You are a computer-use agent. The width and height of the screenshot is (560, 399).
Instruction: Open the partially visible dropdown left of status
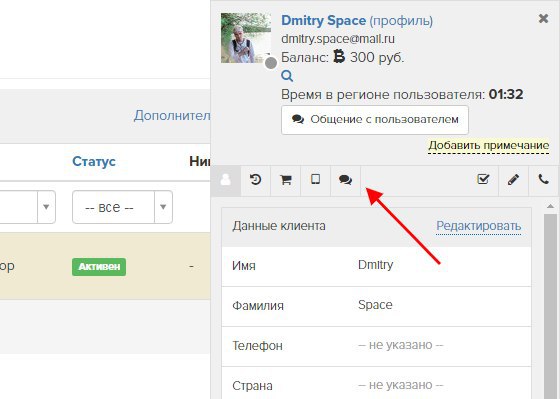tap(28, 207)
